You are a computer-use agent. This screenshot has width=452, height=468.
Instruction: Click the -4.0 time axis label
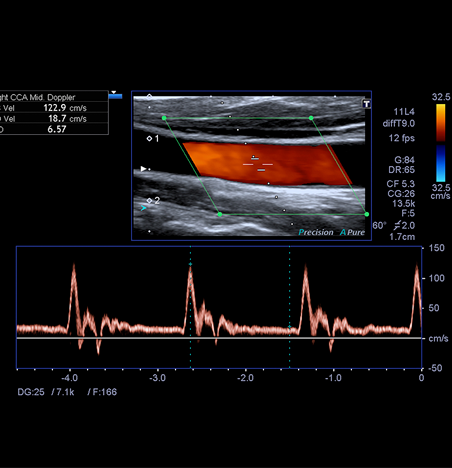[69, 378]
